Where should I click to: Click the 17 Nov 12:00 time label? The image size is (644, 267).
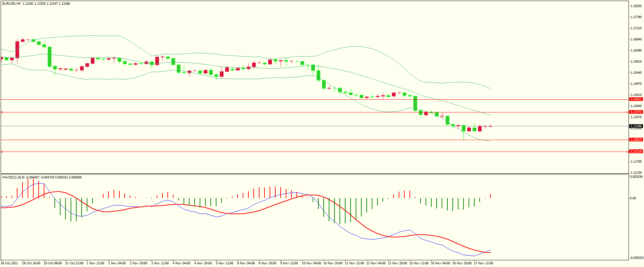[x=483, y=263]
